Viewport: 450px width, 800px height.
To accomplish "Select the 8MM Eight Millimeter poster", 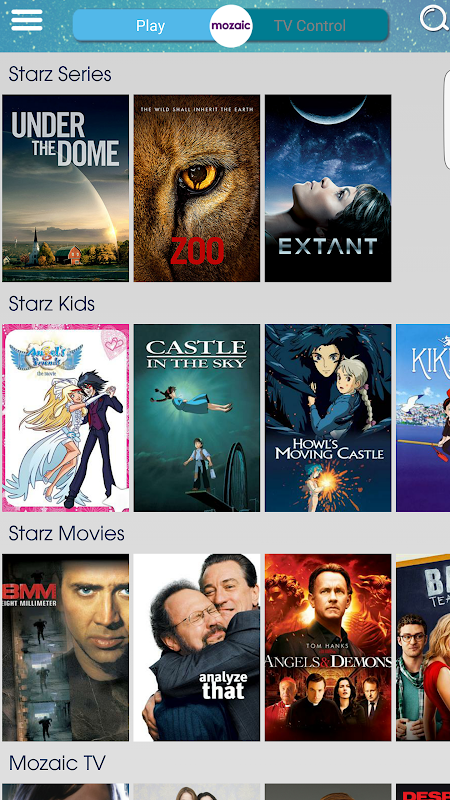I will click(66, 647).
